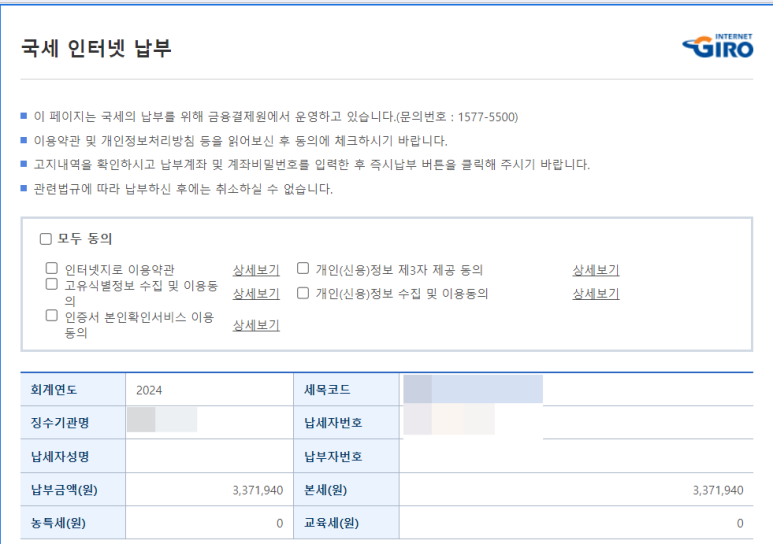Click the 납부자번호 label cell
The image size is (773, 544).
click(346, 456)
